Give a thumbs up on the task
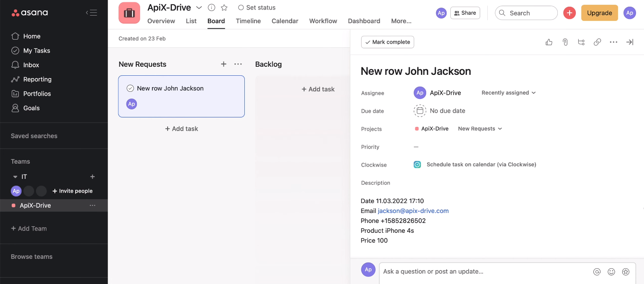This screenshot has width=644, height=284. tap(549, 42)
